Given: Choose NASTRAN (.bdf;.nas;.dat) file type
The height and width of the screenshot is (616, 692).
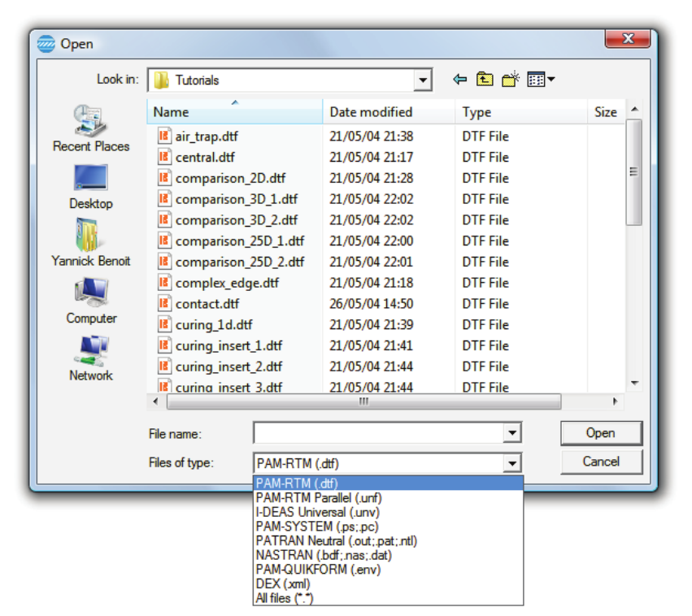Looking at the screenshot, I should coord(389,555).
